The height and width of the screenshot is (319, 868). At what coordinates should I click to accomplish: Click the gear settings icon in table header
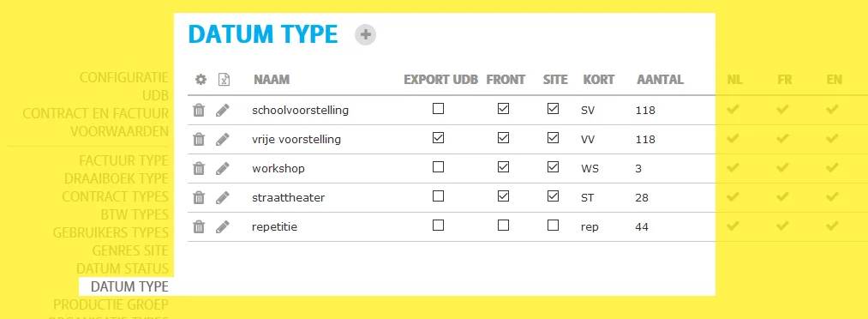(x=201, y=80)
